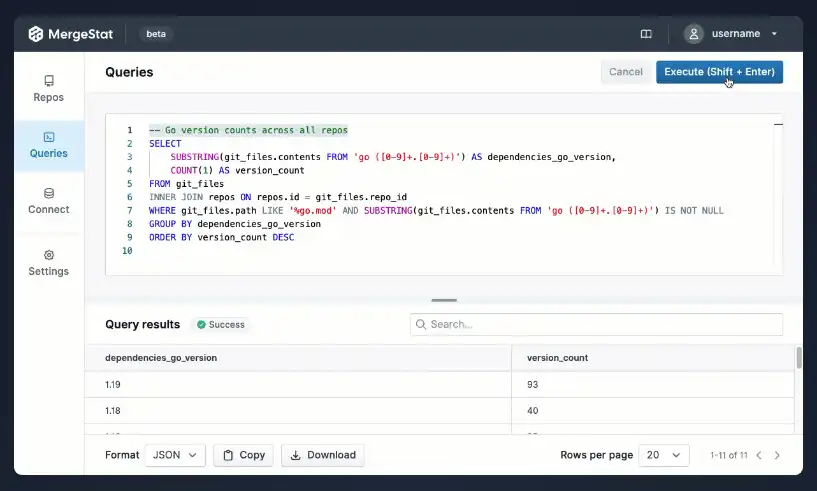Click the INNER JOIN repos line

coord(278,197)
